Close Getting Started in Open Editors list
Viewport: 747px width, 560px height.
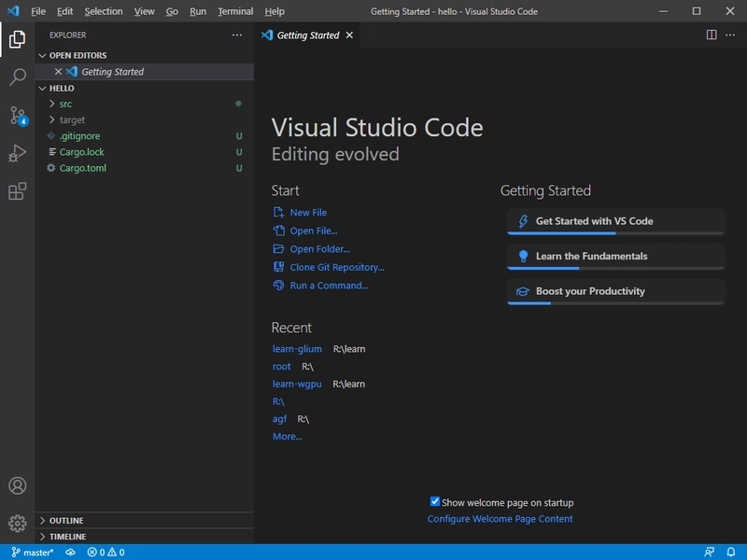tap(58, 72)
